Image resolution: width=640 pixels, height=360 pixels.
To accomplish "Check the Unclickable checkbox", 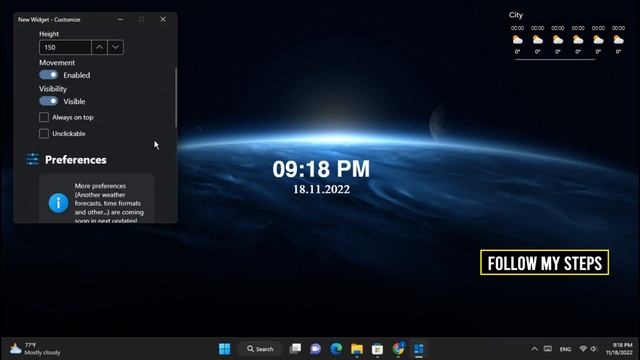I will [x=44, y=133].
